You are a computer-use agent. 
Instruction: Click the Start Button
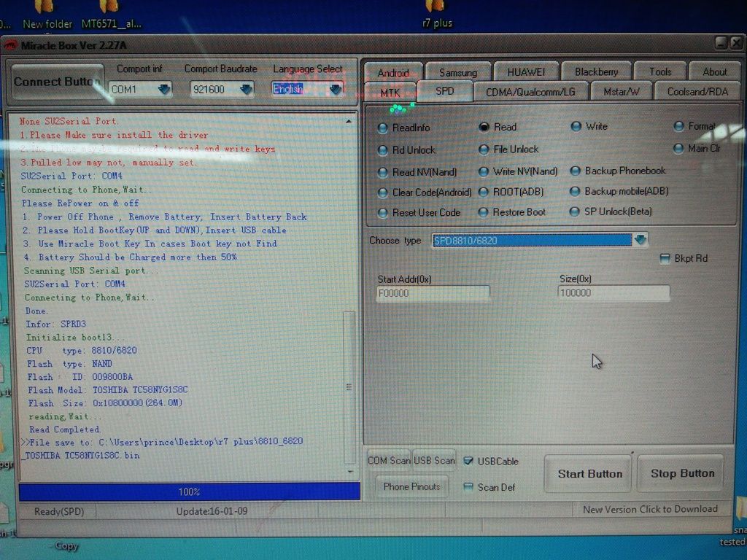pos(589,474)
